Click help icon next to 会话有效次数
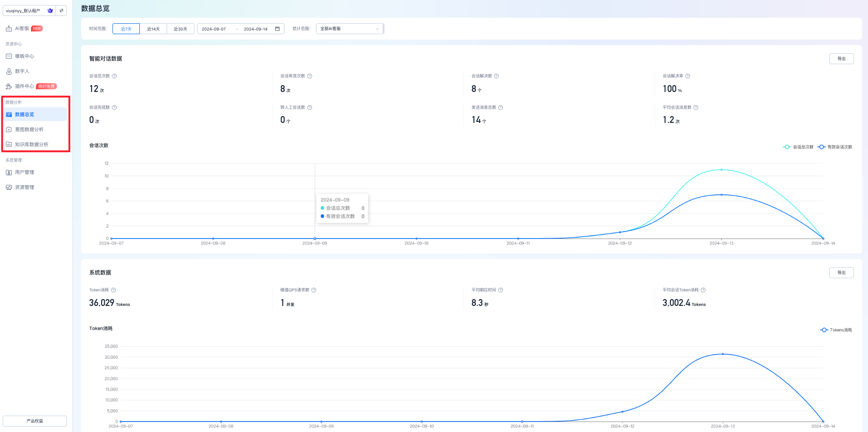Viewport: 868px width, 432px height. 310,76
